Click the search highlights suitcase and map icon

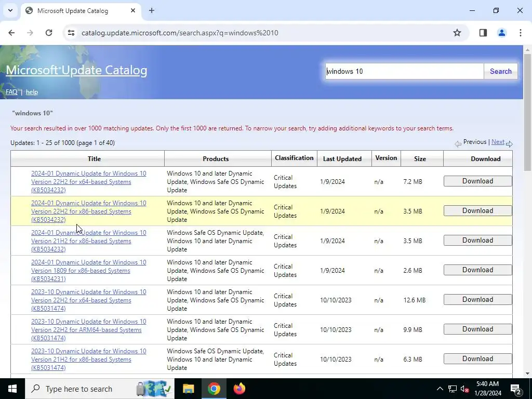coord(153,389)
